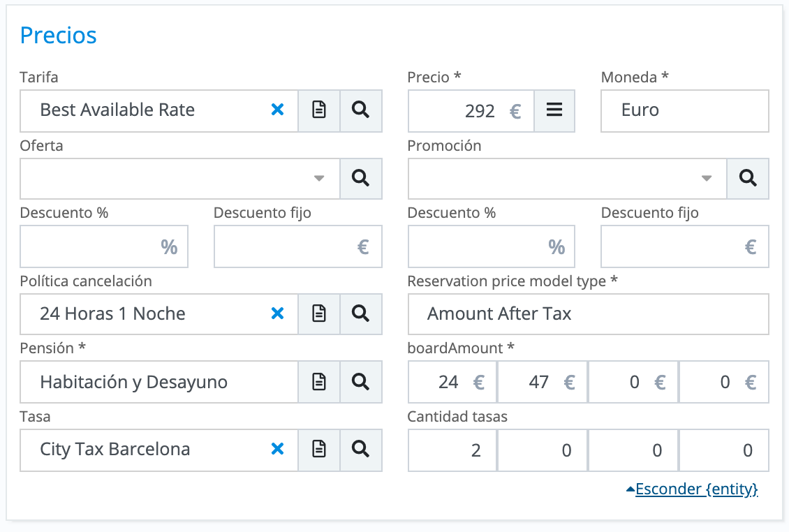Open the Tasa document details icon
This screenshot has height=532, width=789.
pos(319,449)
